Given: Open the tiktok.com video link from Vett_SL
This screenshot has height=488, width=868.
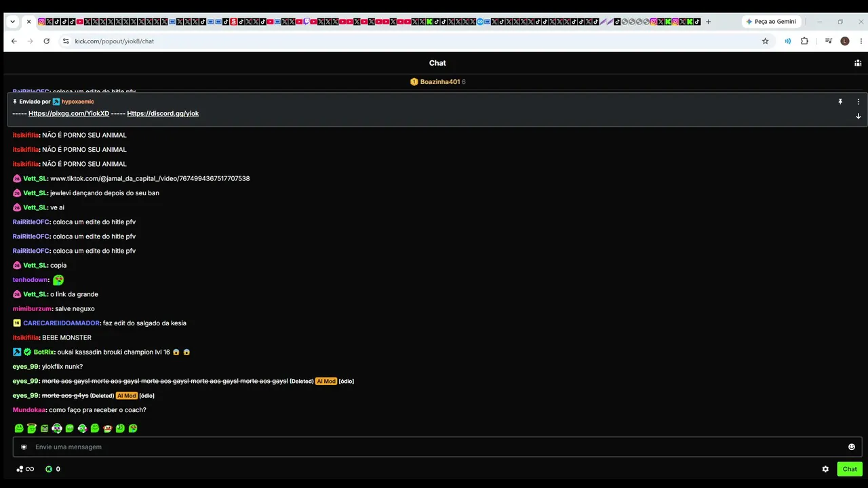Looking at the screenshot, I should pyautogui.click(x=150, y=178).
